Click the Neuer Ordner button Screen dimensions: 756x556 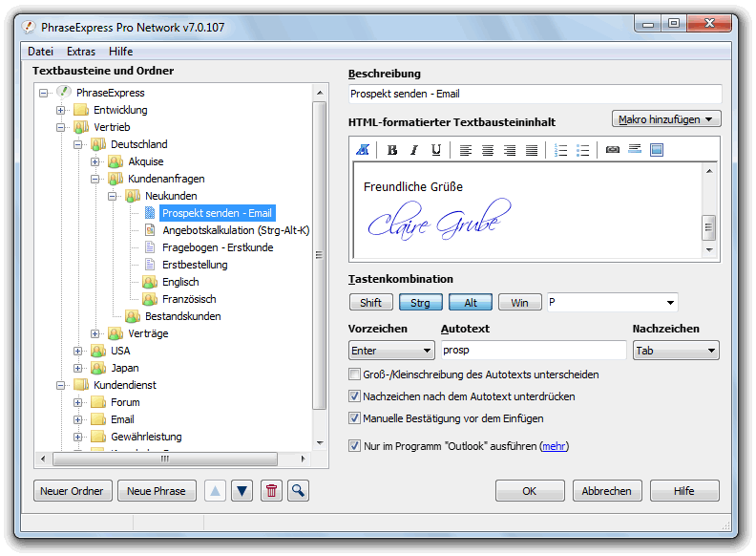73,491
